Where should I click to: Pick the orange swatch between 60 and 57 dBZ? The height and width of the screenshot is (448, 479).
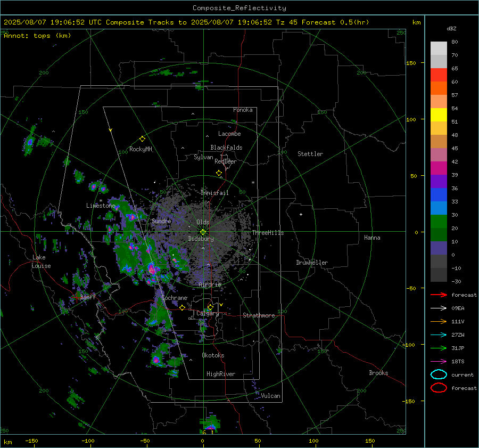tap(439, 88)
